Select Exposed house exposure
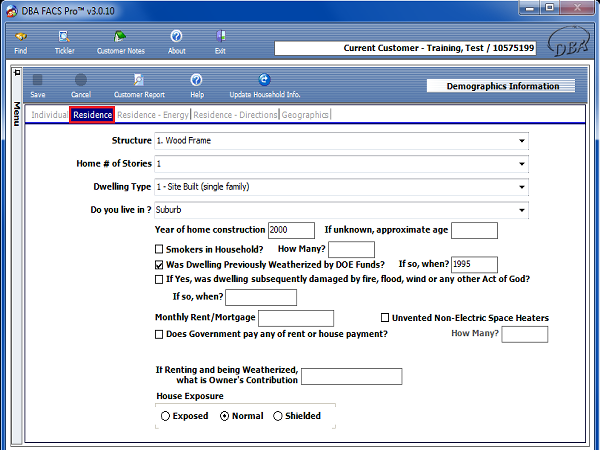This screenshot has height=450, width=600. 165,416
